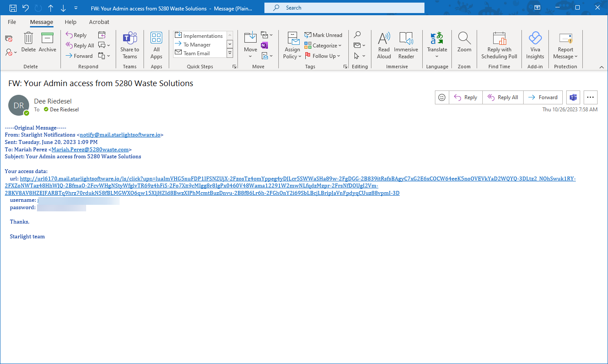Screen dimensions: 608x364
Task: Click Forward in the ribbon Respond group
Action: [79, 56]
